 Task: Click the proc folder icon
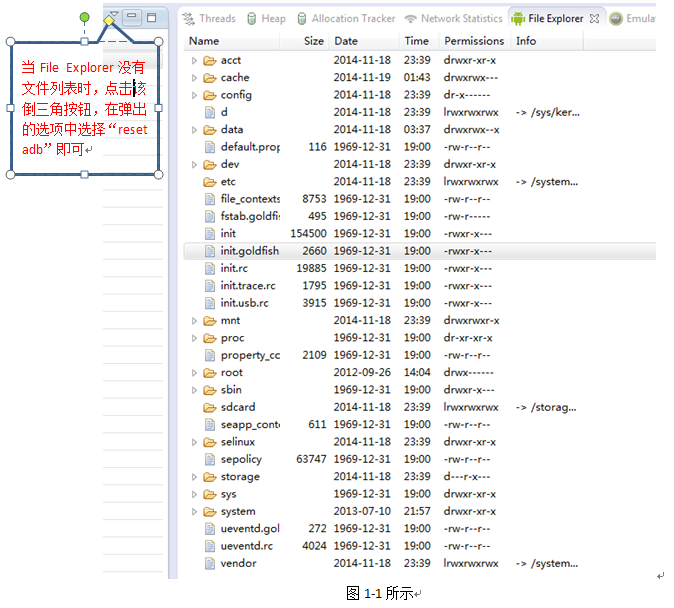(209, 338)
